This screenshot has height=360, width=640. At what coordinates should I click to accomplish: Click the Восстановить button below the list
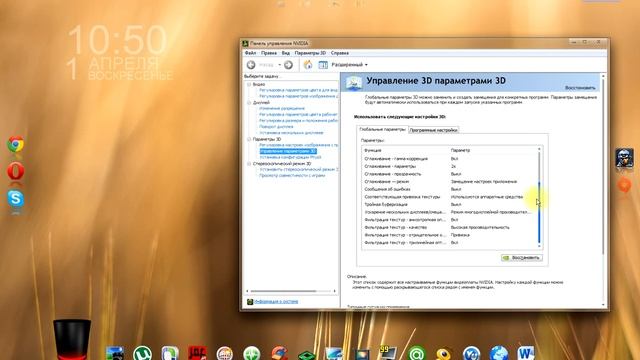pyautogui.click(x=522, y=258)
